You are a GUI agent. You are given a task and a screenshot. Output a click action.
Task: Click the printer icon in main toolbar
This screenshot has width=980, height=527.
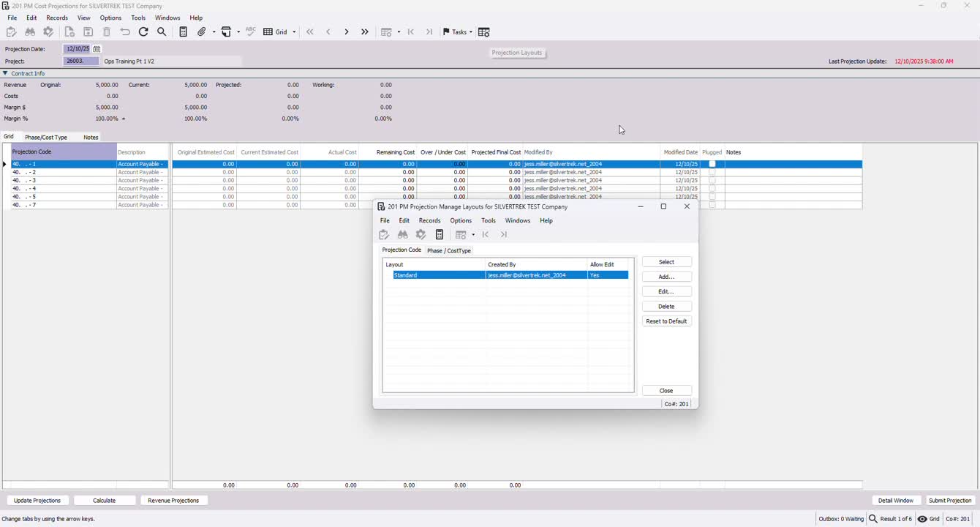227,32
